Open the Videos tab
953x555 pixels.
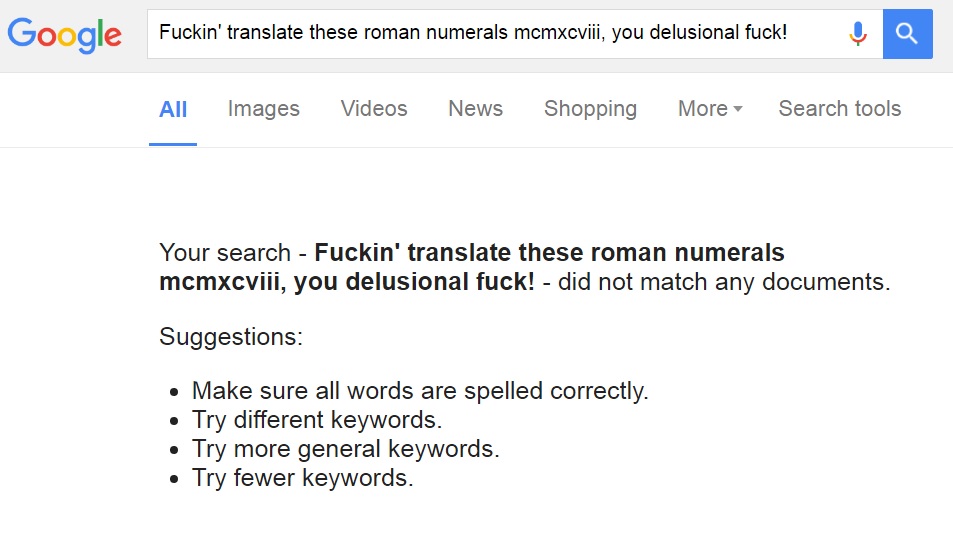pyautogui.click(x=374, y=109)
